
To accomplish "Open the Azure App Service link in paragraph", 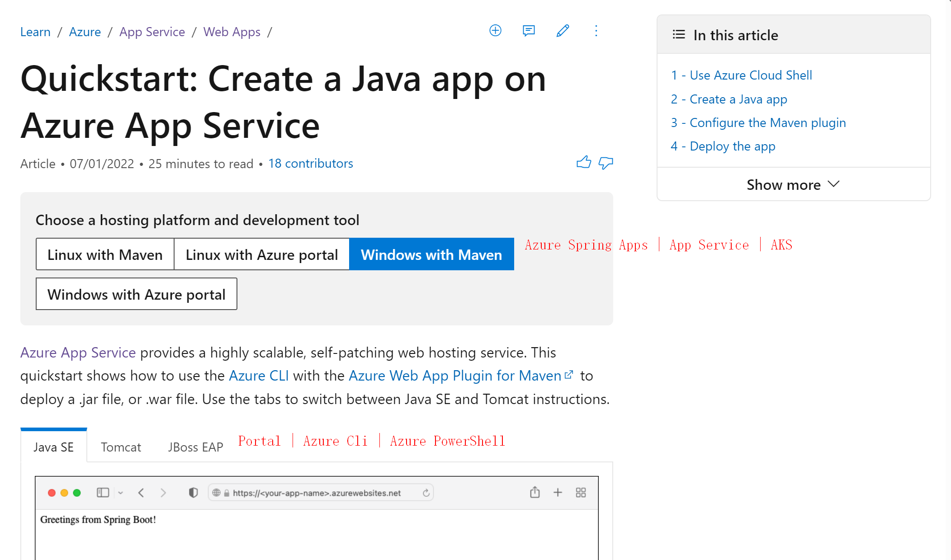I will (78, 352).
